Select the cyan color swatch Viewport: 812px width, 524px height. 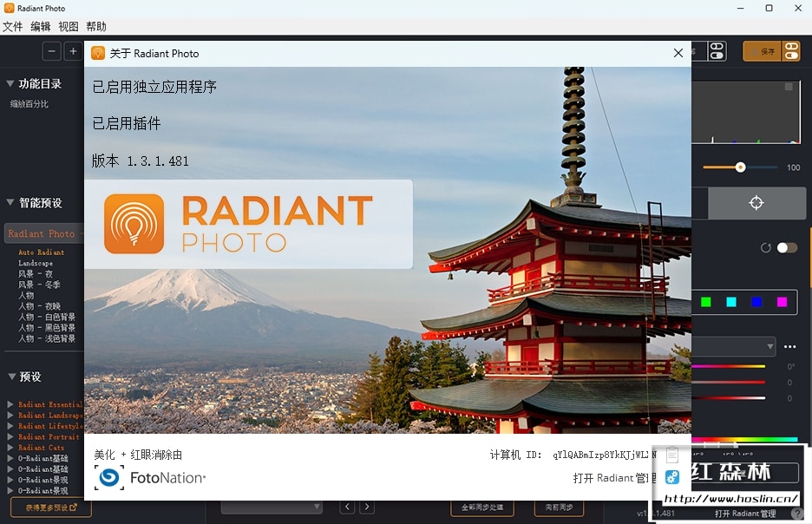point(731,302)
